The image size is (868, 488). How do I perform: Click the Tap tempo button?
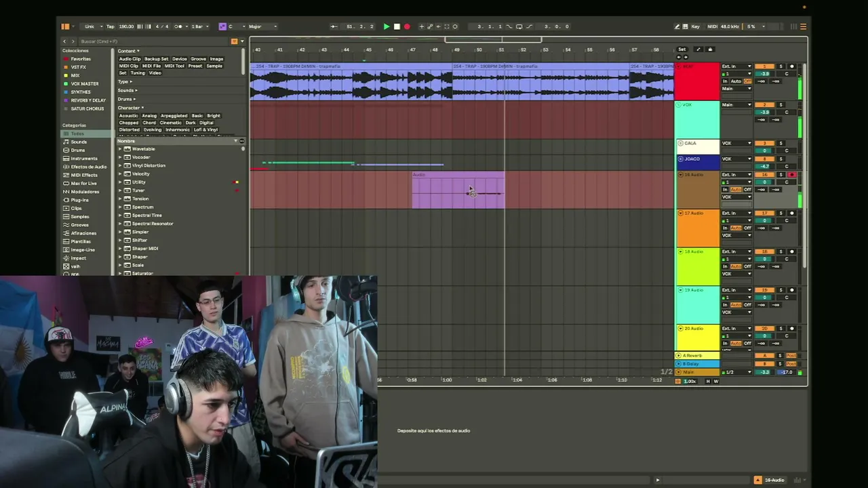110,26
